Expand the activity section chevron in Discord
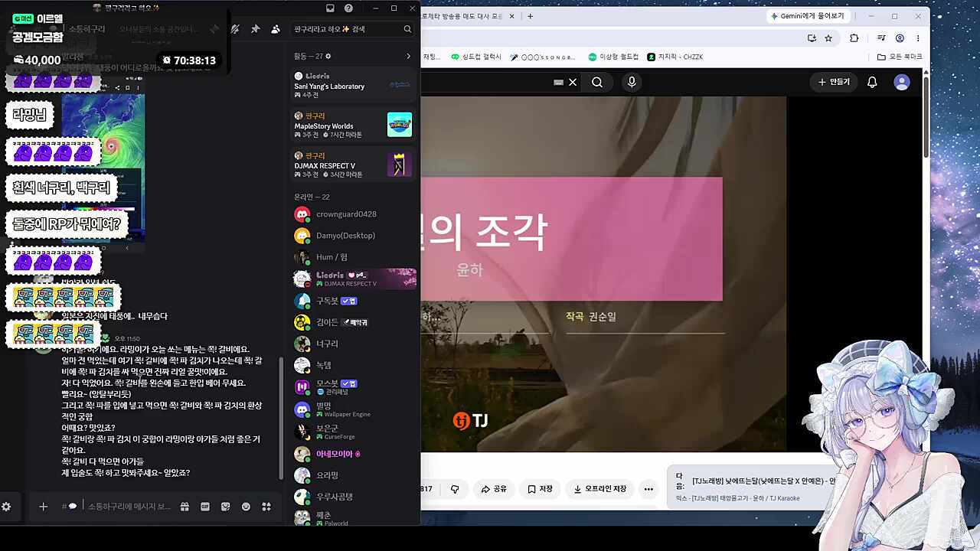 tap(408, 56)
